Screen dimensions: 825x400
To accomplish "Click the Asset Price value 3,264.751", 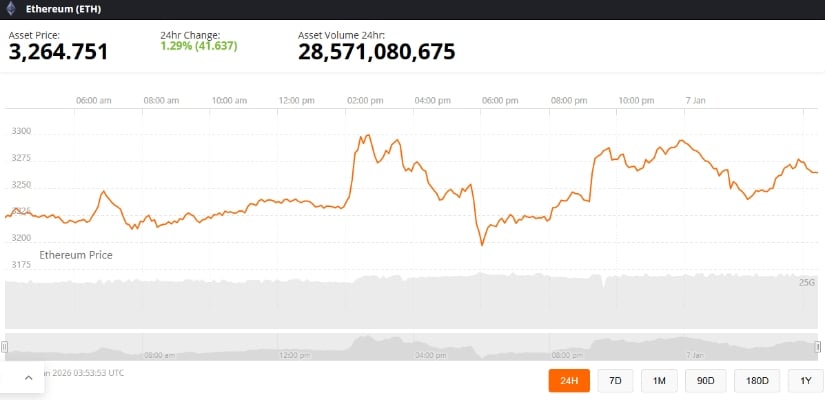I will (58, 52).
